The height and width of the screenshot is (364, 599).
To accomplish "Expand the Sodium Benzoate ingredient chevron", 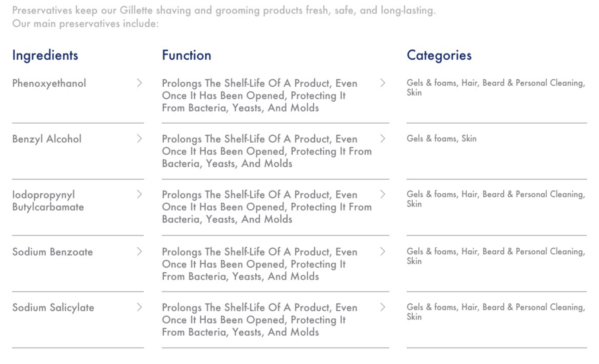I will pos(139,252).
